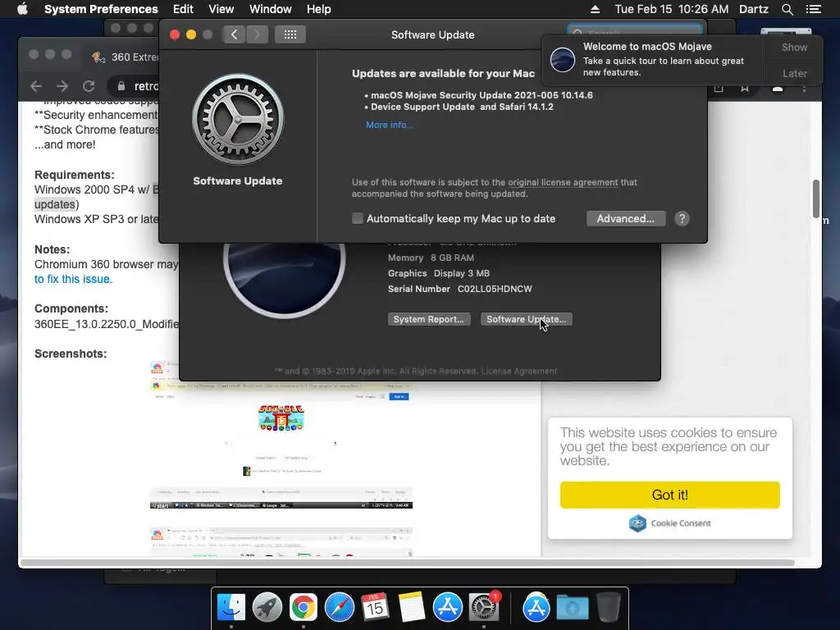
Task: Select the 360 Extreme Chrome tab
Action: click(125, 57)
